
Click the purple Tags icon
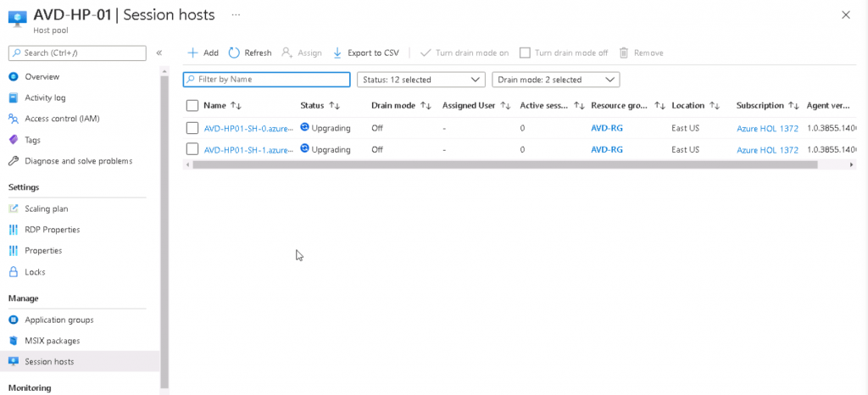[14, 140]
